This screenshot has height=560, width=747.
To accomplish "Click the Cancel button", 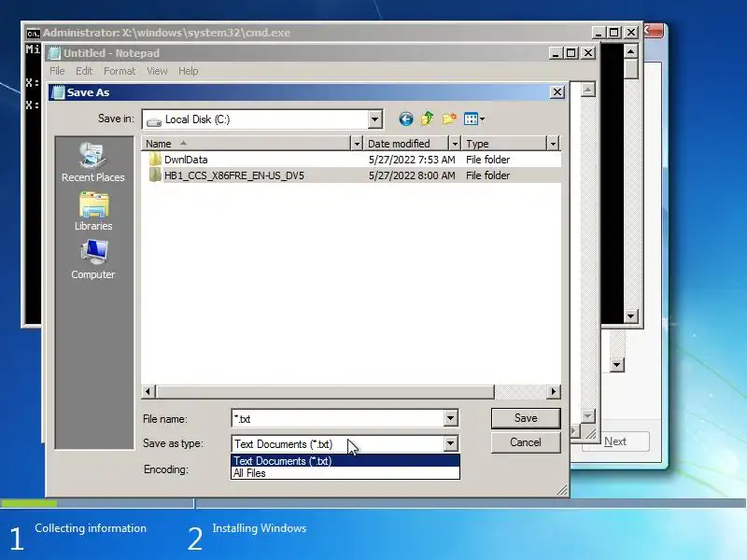I will (526, 442).
